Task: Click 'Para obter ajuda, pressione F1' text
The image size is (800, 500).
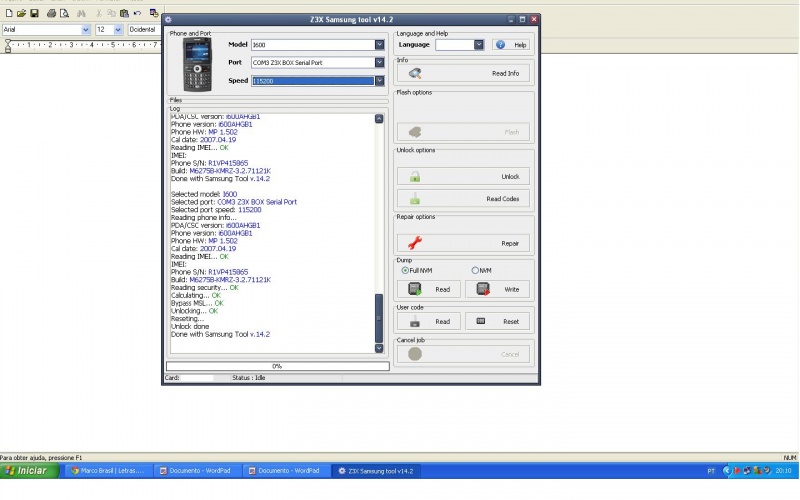Action: (41, 458)
